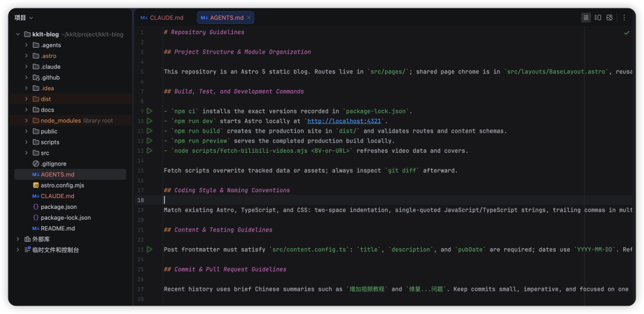Click the Content & Testing Guidelines heading
The width and height of the screenshot is (644, 314).
pos(218,230)
